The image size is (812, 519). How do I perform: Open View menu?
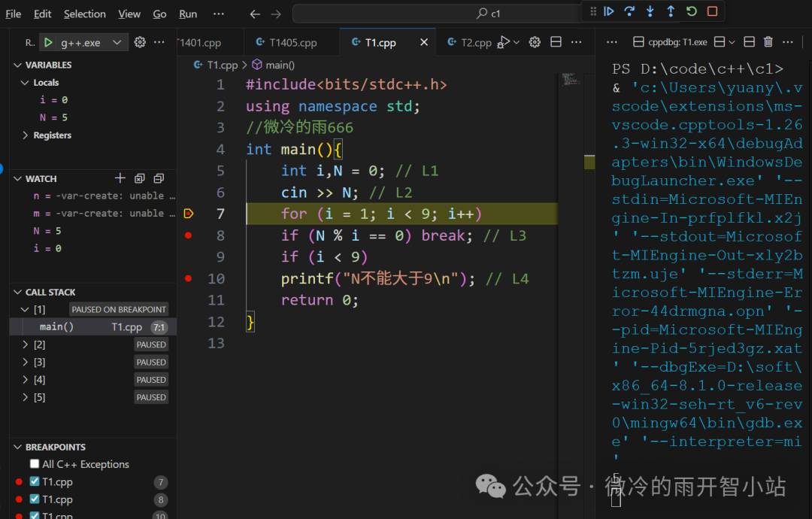pos(129,14)
